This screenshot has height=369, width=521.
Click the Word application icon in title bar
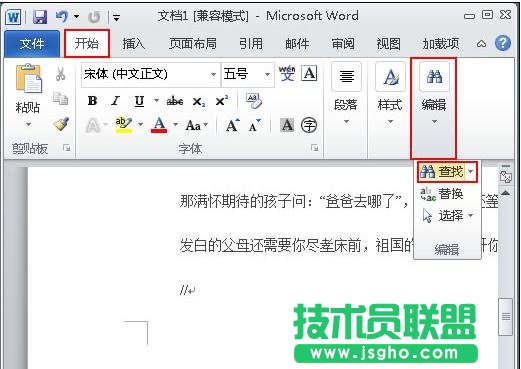pyautogui.click(x=13, y=17)
